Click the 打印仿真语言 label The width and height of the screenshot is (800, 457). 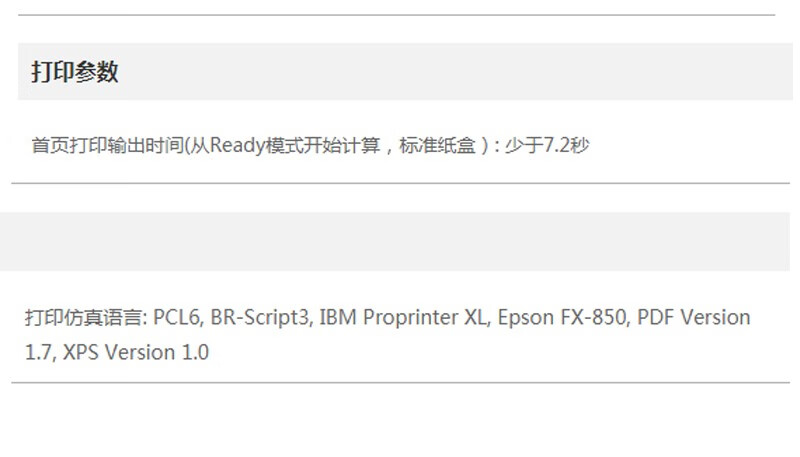tap(84, 318)
